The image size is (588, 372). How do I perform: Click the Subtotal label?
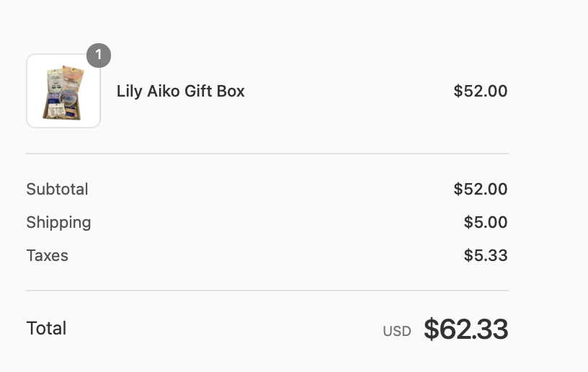pyautogui.click(x=57, y=190)
